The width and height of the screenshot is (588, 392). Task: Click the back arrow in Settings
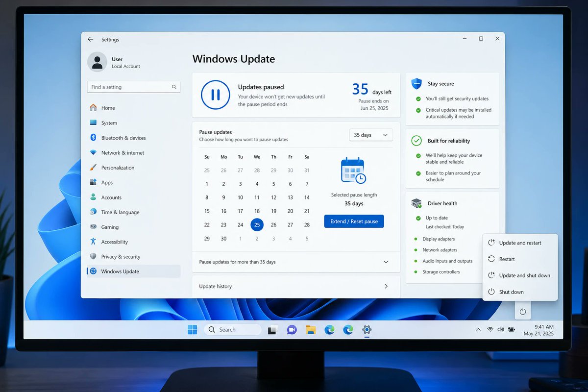click(x=90, y=39)
